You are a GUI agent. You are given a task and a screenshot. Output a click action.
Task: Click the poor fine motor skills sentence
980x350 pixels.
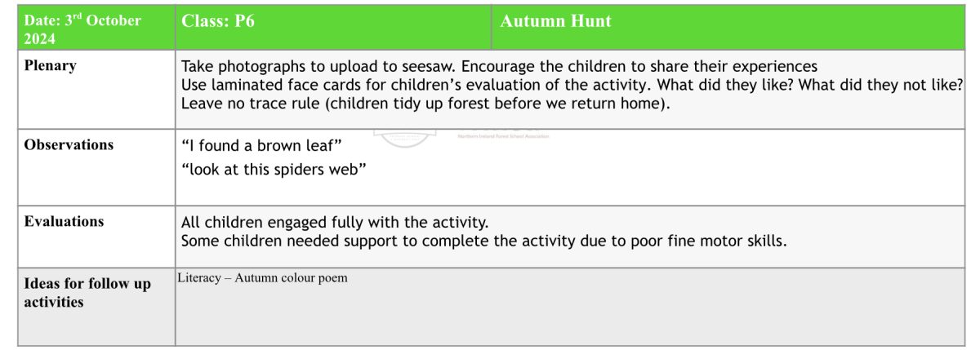click(483, 241)
